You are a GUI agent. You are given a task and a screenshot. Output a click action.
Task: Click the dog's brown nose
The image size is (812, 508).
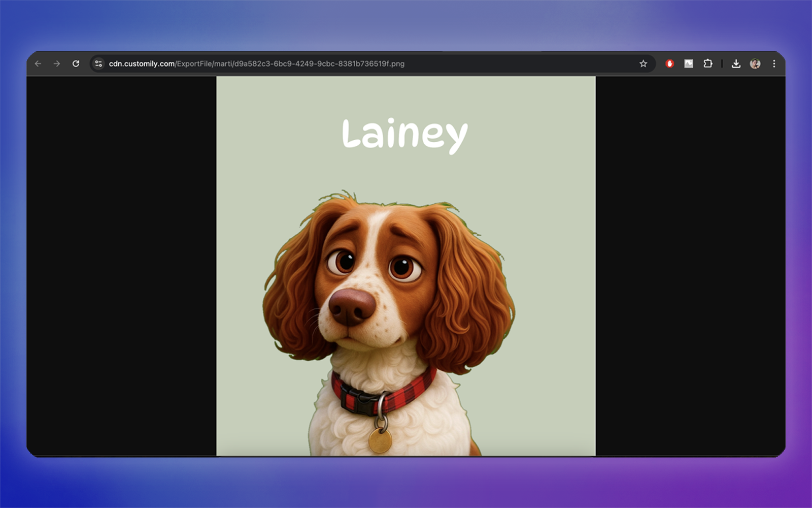(352, 306)
